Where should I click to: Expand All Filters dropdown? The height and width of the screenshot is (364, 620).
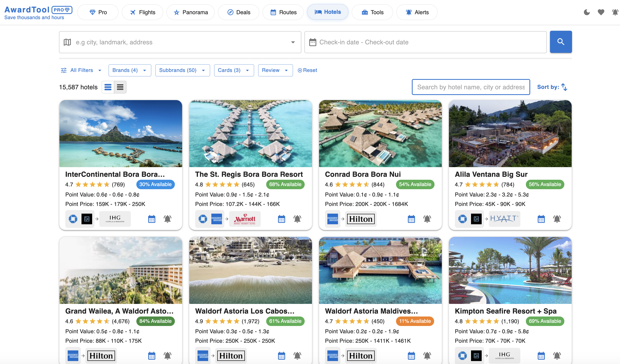(x=81, y=70)
